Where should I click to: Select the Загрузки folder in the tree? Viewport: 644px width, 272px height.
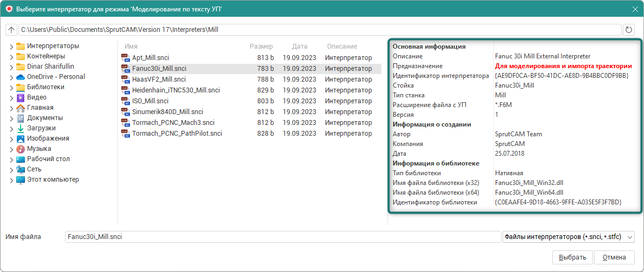pos(41,128)
